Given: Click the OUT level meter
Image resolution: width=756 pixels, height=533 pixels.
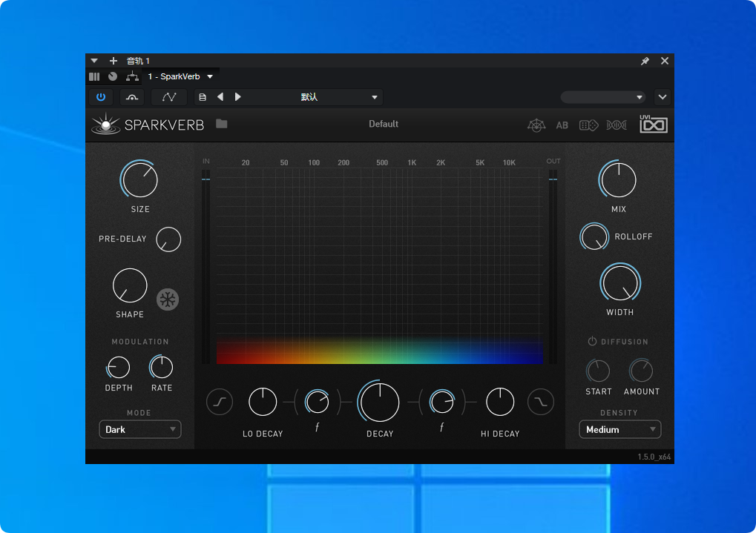Looking at the screenshot, I should (x=553, y=267).
